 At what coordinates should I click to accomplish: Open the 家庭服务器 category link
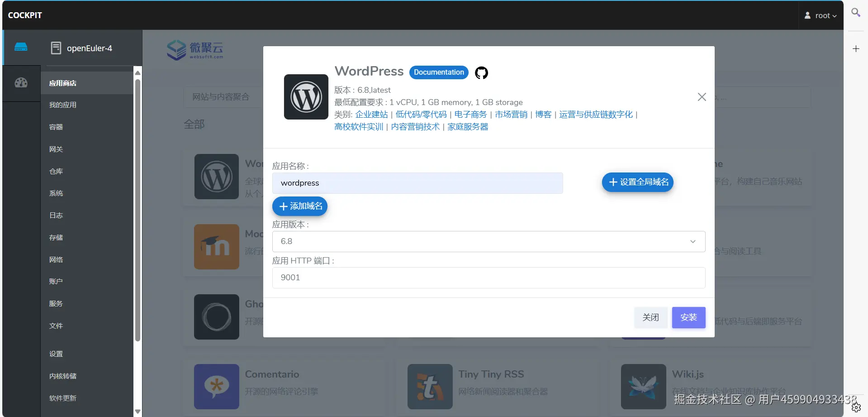(468, 127)
